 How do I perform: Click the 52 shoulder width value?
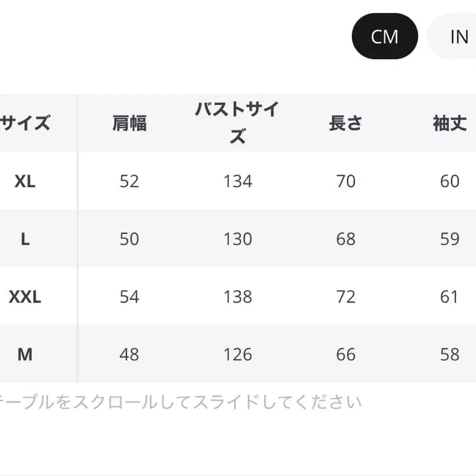pyautogui.click(x=129, y=181)
